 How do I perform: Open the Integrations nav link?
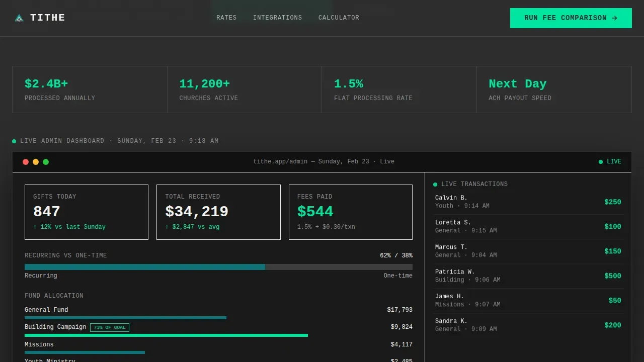pyautogui.click(x=278, y=18)
